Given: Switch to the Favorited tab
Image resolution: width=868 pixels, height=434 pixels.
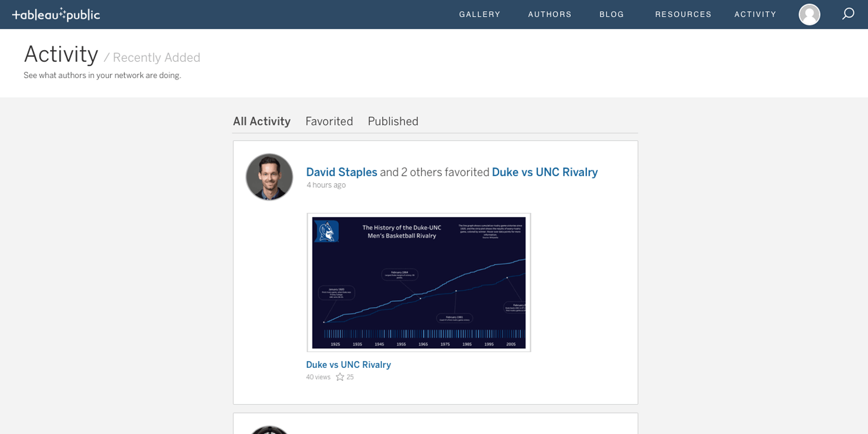Looking at the screenshot, I should pyautogui.click(x=329, y=122).
